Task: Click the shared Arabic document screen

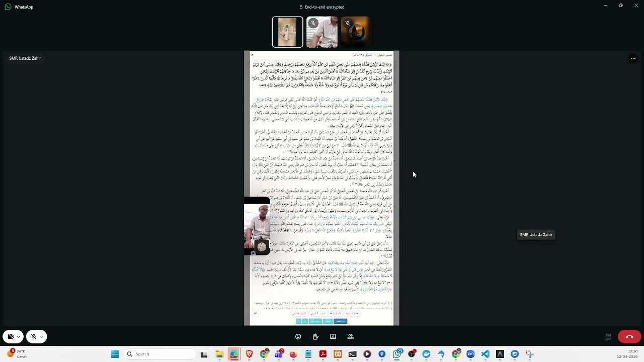Action: pyautogui.click(x=321, y=188)
